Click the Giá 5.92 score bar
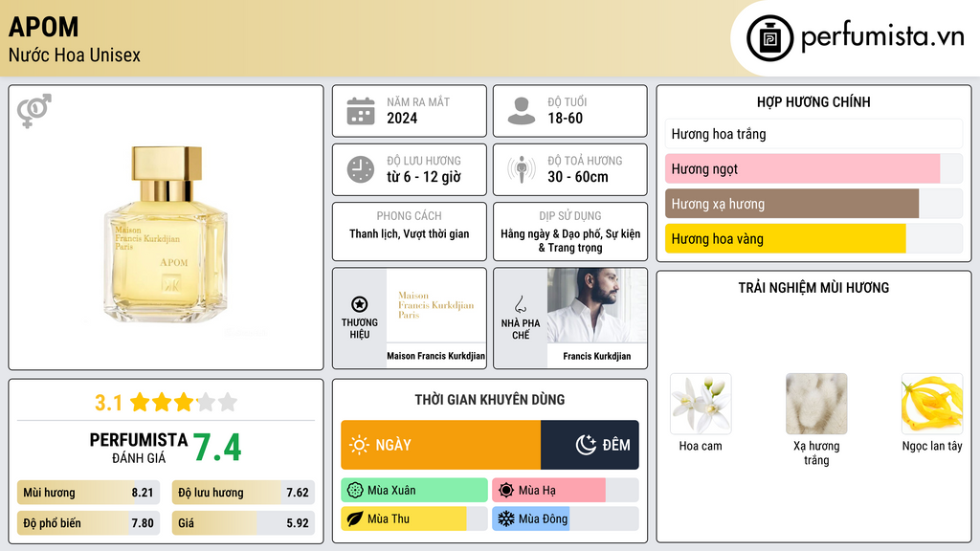Viewport: 980px width, 551px height. click(243, 523)
